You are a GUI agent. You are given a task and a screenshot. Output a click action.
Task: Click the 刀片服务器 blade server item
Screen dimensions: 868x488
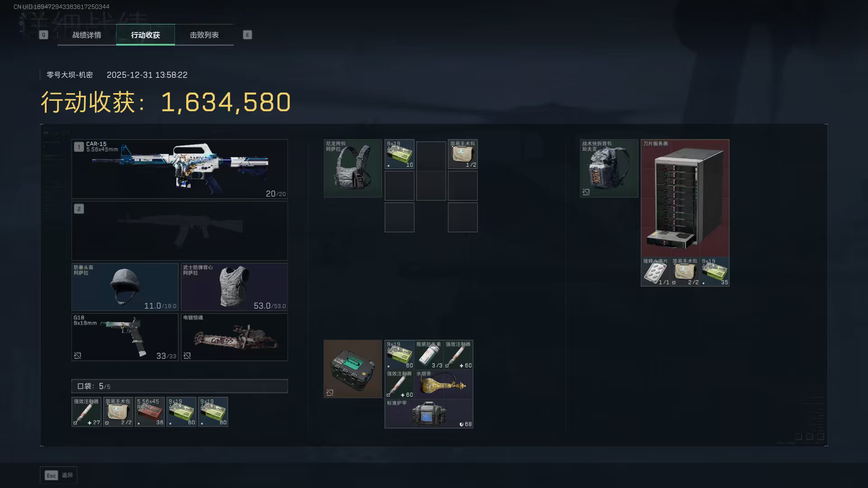point(685,198)
